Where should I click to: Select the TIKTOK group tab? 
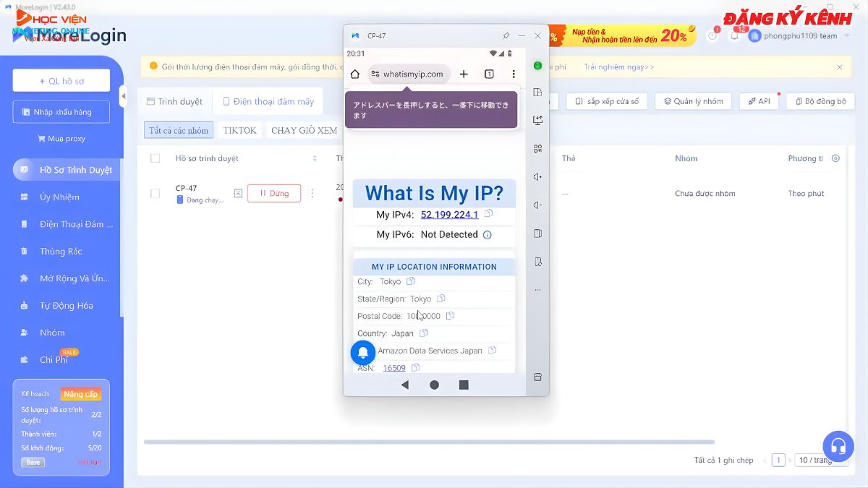[x=239, y=131]
